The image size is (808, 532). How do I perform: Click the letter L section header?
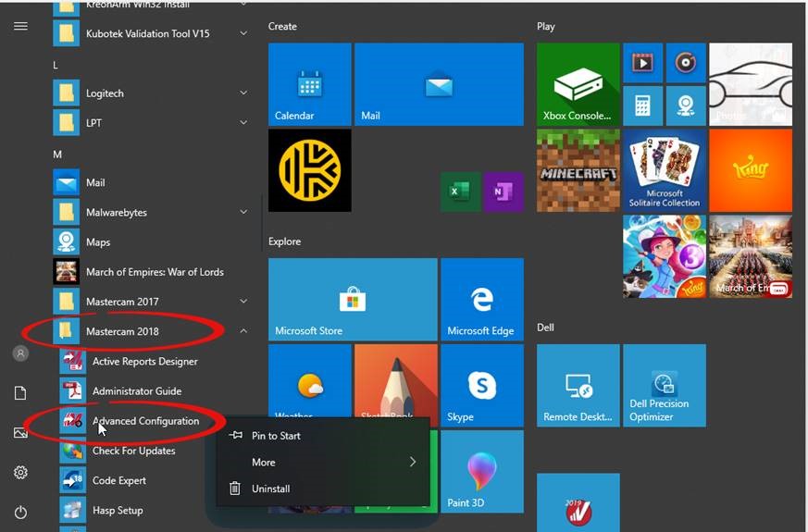[x=56, y=66]
